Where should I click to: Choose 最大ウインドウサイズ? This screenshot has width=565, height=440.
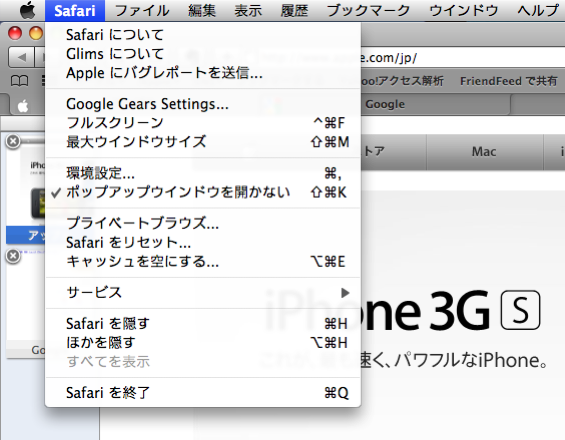(203, 142)
